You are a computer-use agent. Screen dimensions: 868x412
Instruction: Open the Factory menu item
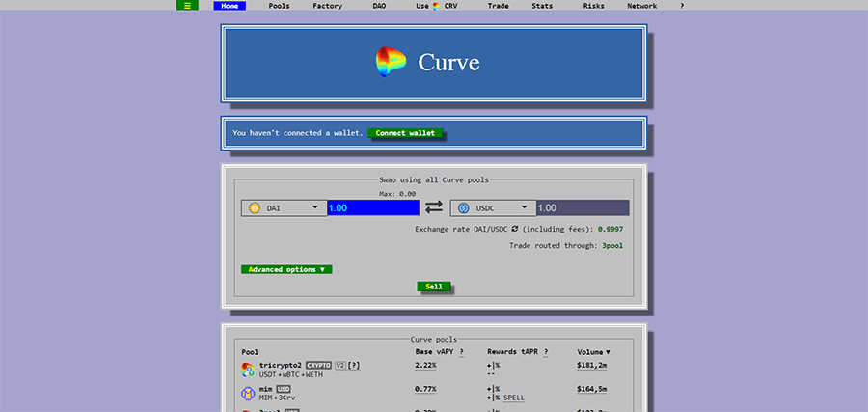(x=327, y=6)
